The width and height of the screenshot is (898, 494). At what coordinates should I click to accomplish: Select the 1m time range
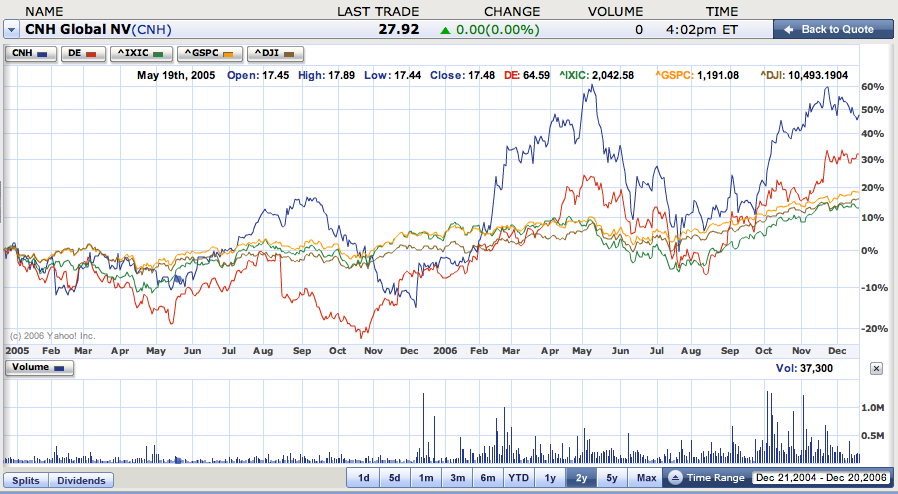tap(426, 477)
